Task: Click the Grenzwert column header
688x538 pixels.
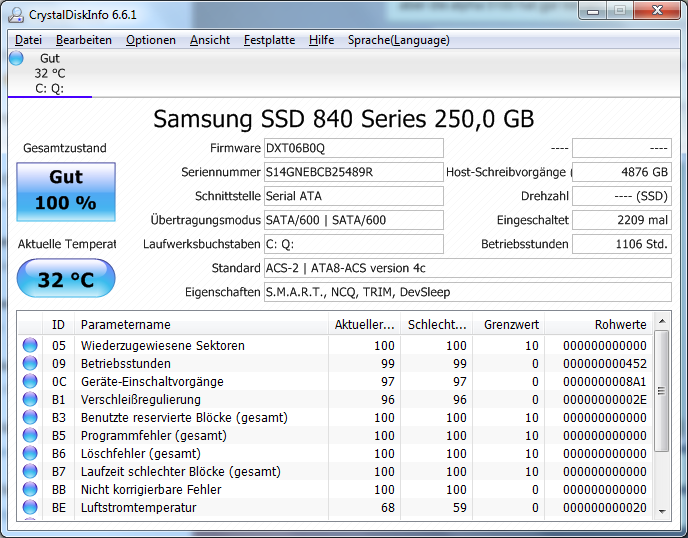Action: (x=509, y=324)
